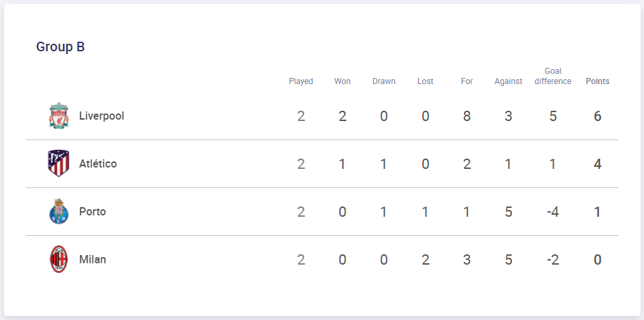Open the Liverpool team name link
This screenshot has width=644, height=320.
coord(101,116)
